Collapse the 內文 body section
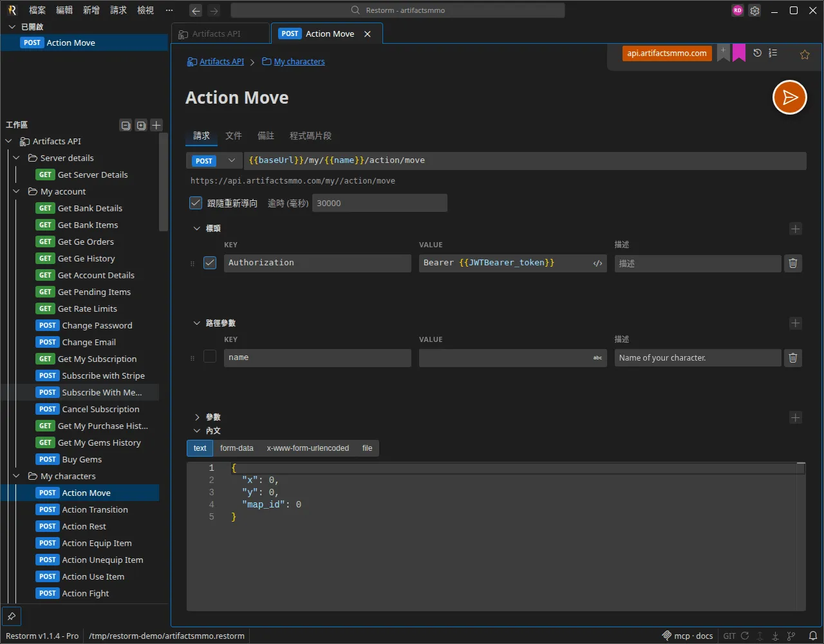 197,431
